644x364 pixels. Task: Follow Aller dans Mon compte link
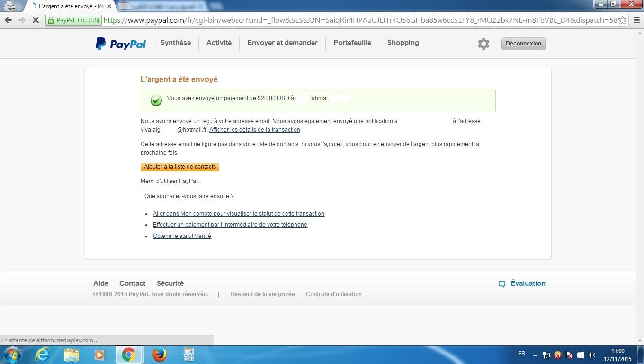(239, 214)
